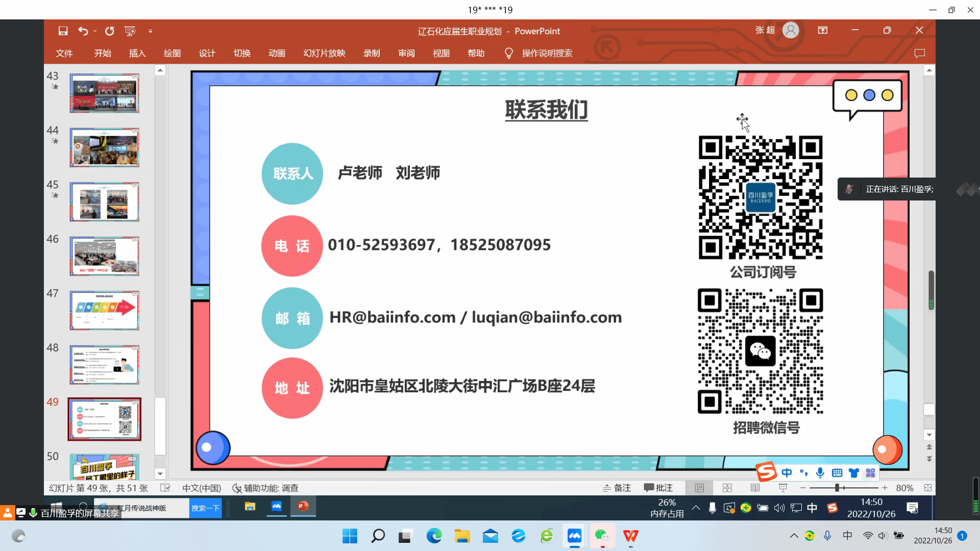
Task: Click 中文(中国) language indicator
Action: pyautogui.click(x=202, y=488)
